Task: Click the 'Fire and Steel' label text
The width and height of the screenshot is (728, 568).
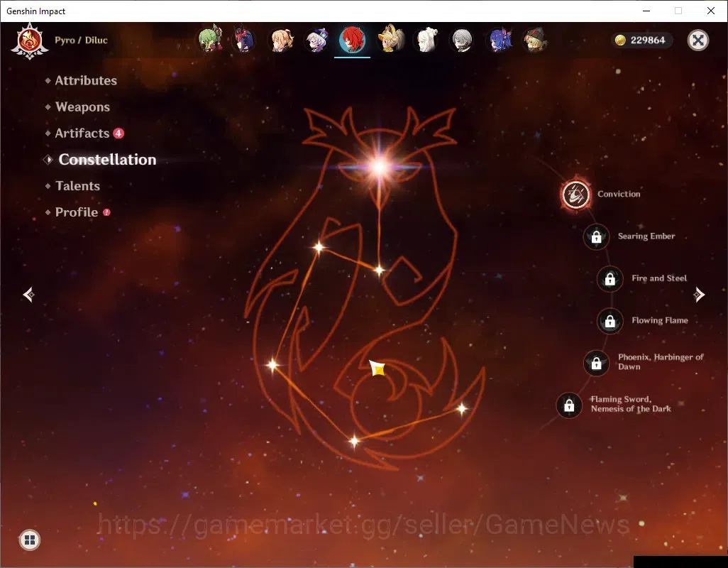Action: tap(659, 278)
